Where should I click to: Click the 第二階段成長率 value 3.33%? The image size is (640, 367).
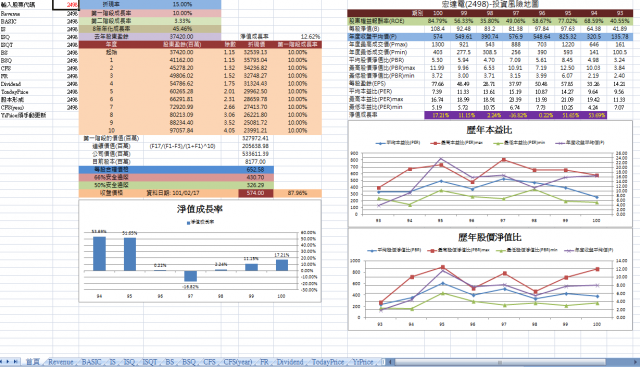point(182,21)
